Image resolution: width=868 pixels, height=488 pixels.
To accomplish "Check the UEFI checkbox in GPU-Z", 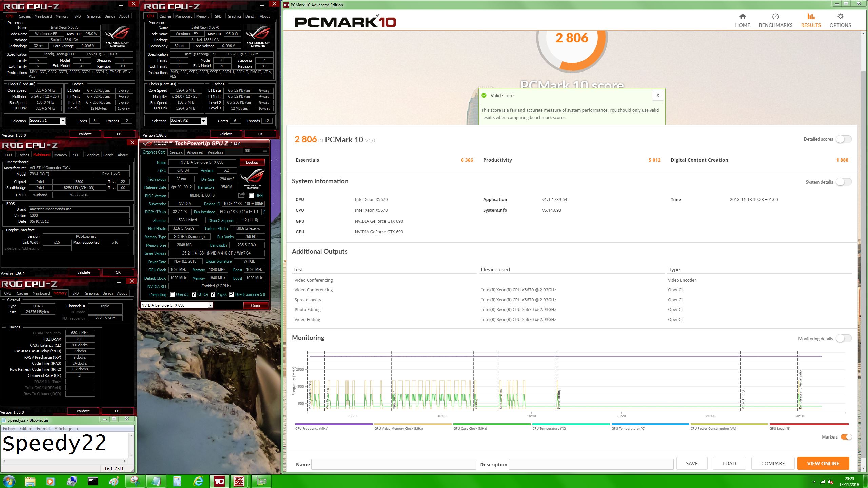I will [x=251, y=196].
